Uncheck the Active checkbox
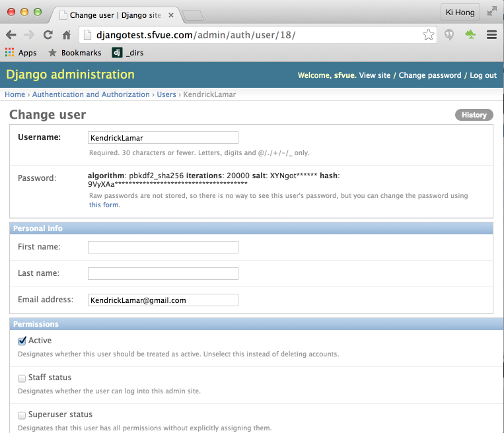 click(x=22, y=341)
